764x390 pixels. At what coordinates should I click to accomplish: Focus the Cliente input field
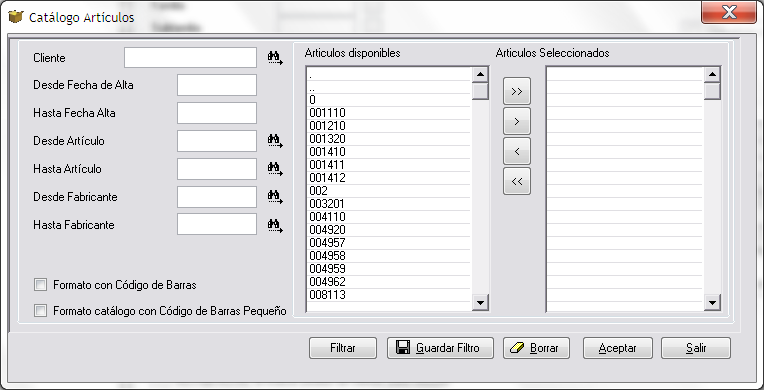(x=191, y=58)
